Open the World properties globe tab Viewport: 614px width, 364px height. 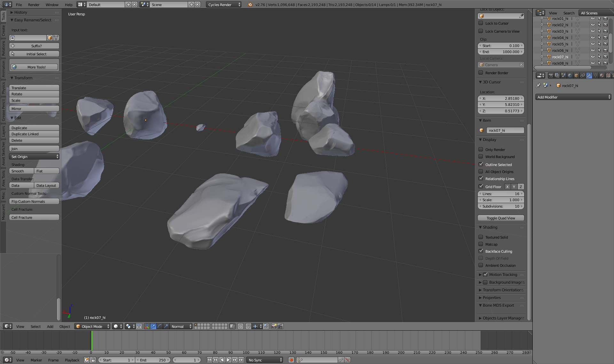coord(570,76)
